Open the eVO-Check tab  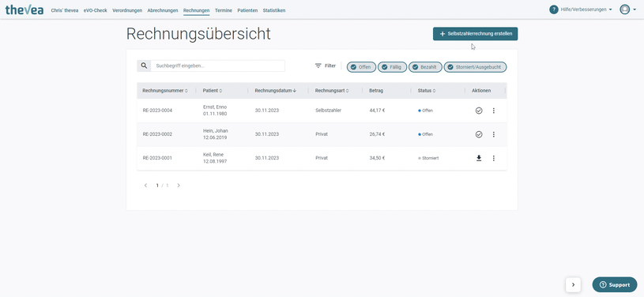click(96, 10)
